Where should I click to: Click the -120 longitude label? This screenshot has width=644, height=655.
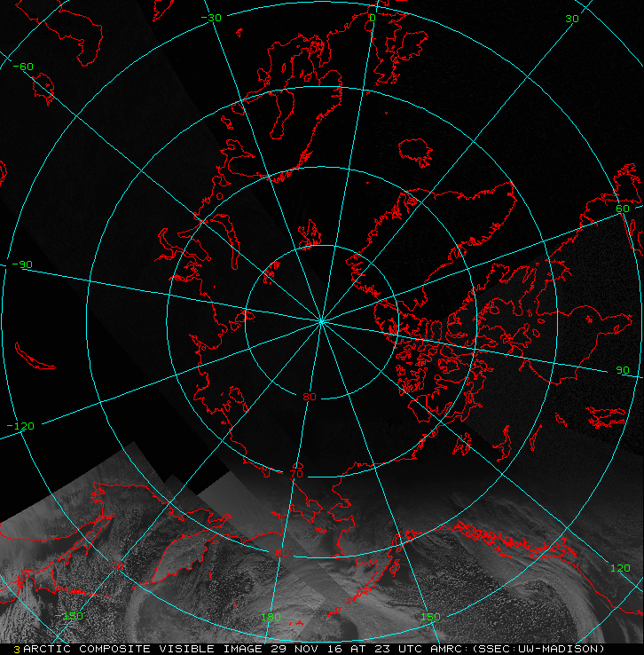click(21, 426)
